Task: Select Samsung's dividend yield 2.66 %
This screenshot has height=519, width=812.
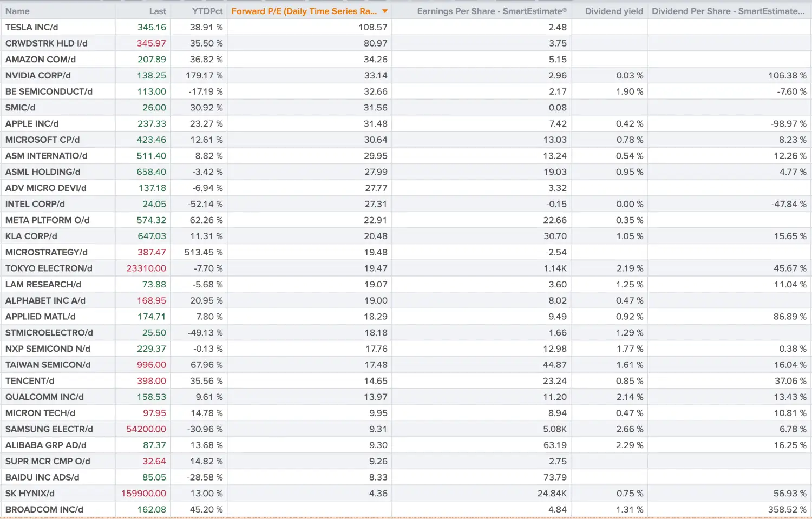Action: tap(630, 429)
